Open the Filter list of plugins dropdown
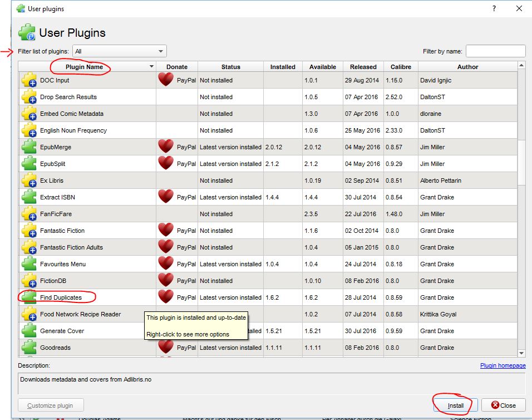The image size is (532, 420). coord(120,51)
